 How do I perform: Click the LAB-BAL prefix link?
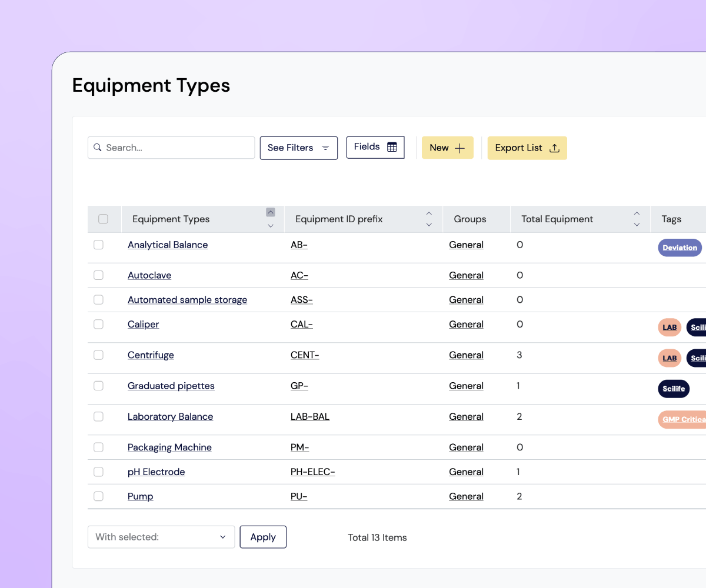click(x=310, y=416)
